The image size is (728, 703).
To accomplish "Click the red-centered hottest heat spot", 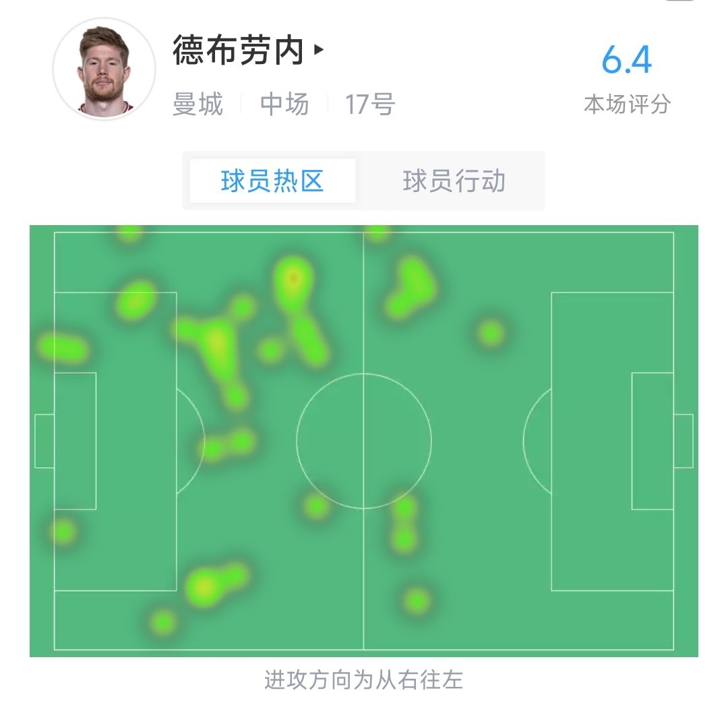I will tap(293, 278).
